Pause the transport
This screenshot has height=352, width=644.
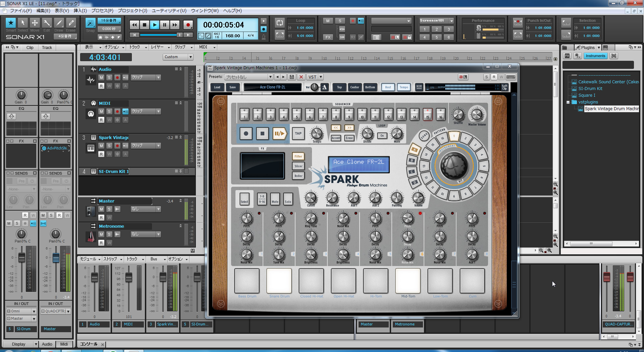point(165,25)
